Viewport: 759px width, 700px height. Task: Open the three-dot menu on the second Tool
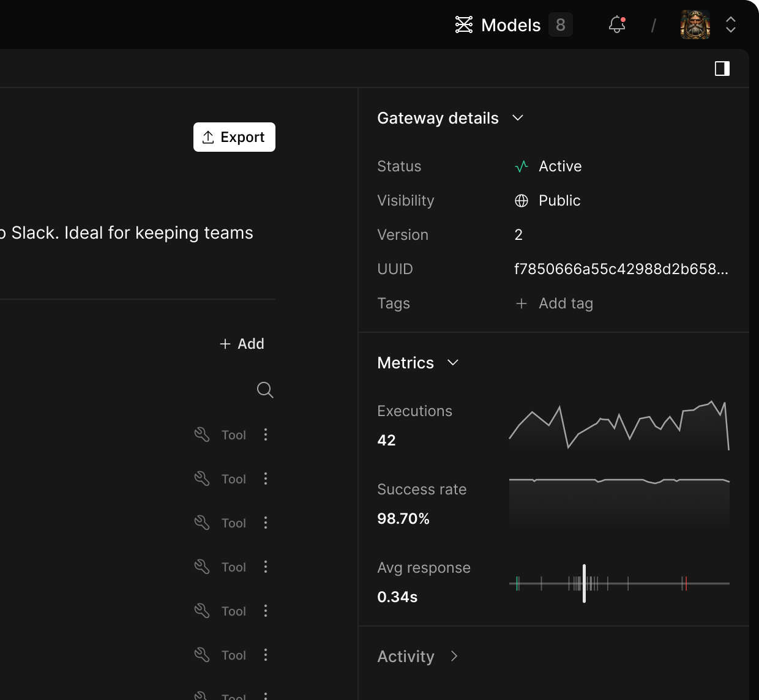click(x=266, y=478)
